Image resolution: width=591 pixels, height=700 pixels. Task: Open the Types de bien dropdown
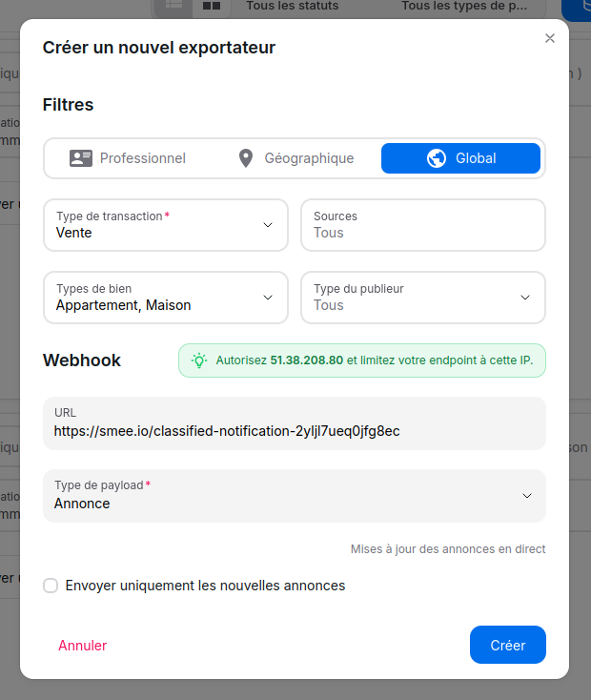click(166, 298)
